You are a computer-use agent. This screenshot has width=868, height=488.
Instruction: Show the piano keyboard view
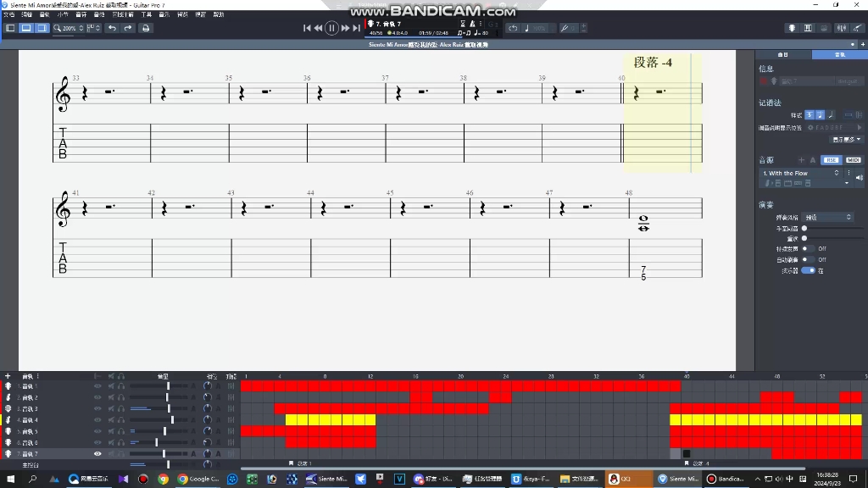tap(808, 28)
